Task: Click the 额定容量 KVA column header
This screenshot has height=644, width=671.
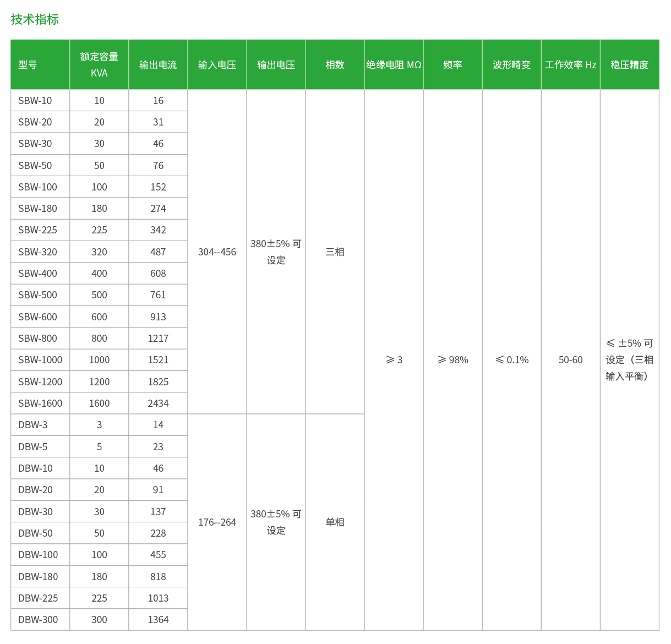Action: (99, 65)
